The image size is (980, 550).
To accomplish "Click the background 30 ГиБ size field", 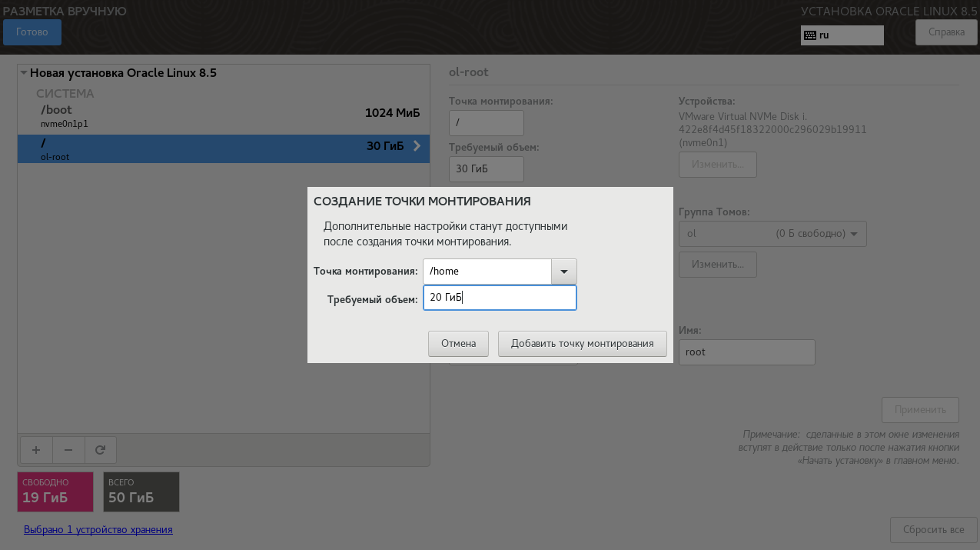I will [x=486, y=169].
